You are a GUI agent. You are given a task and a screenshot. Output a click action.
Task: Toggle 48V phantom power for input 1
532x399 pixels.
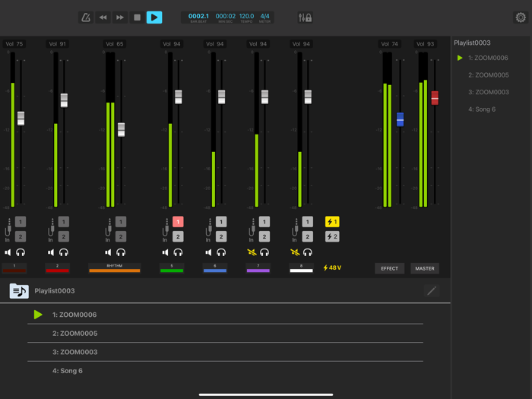coord(332,222)
